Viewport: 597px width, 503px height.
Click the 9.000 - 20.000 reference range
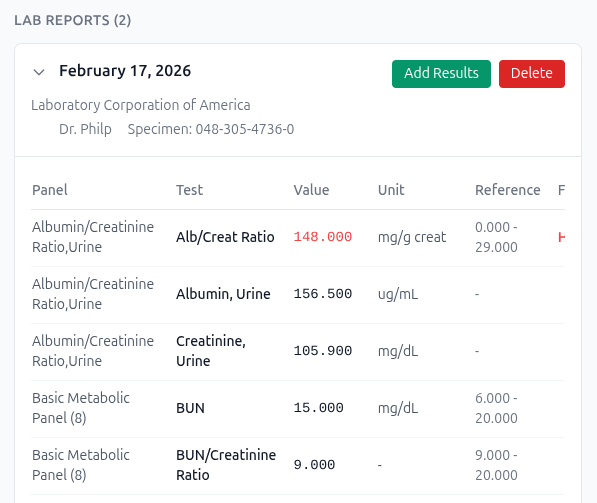click(496, 465)
